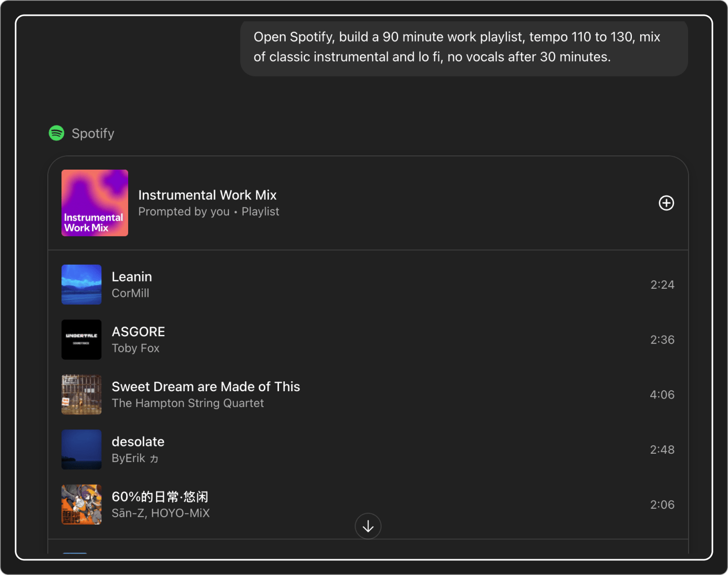Select the desolate track album artwork
Image resolution: width=728 pixels, height=575 pixels.
(81, 449)
